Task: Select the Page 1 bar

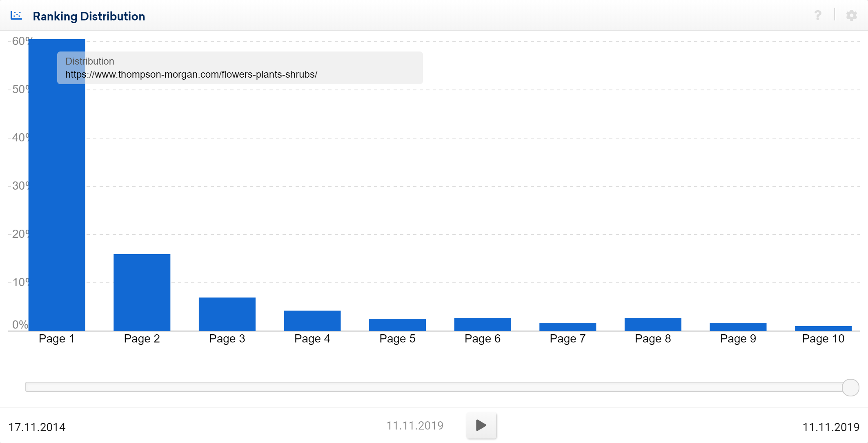Action: coord(57,185)
